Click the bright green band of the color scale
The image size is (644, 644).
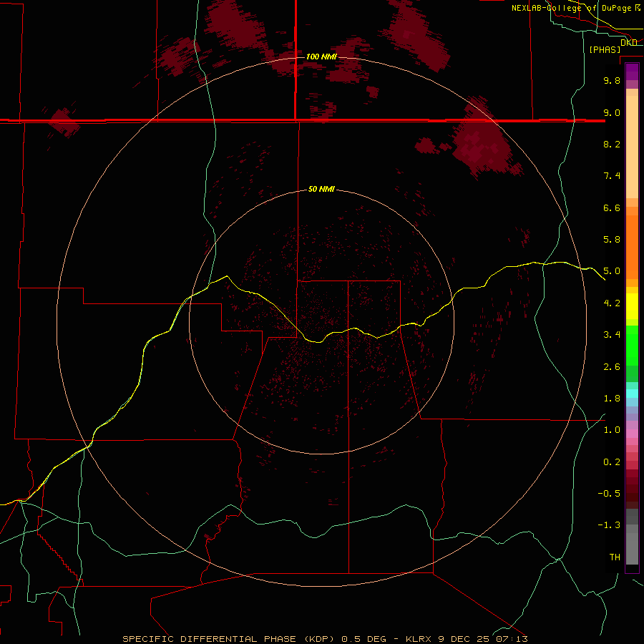tap(632, 345)
